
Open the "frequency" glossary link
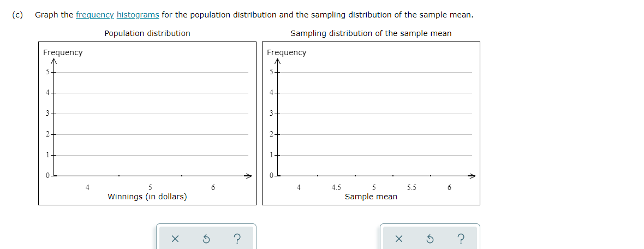tap(95, 15)
